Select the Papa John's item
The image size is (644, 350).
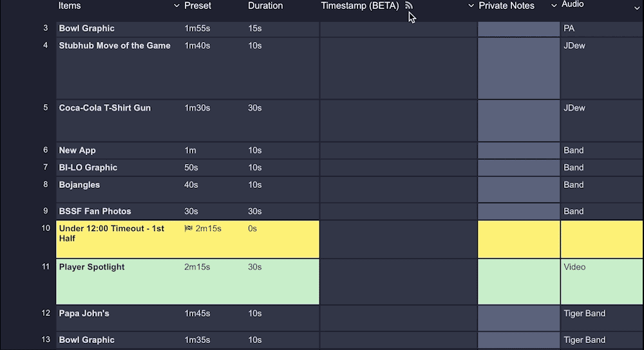(x=84, y=313)
